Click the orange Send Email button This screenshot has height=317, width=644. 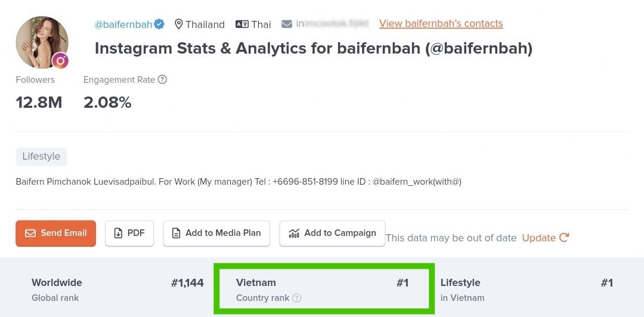56,233
